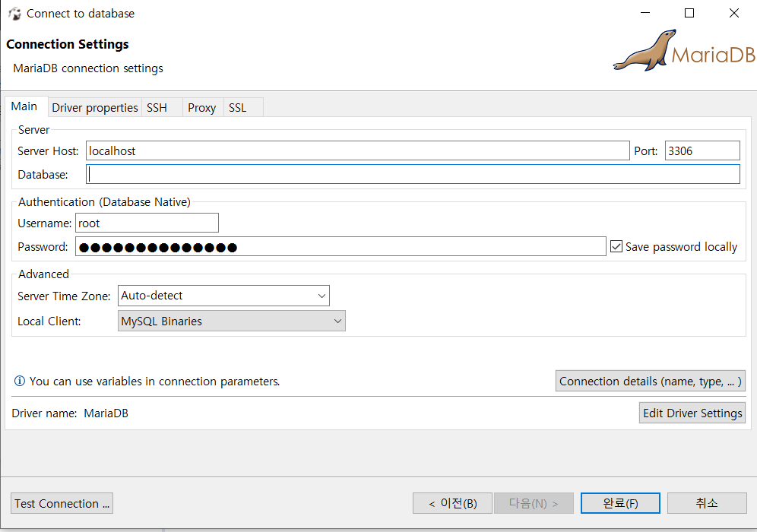
Task: Click the Database input field
Action: (413, 174)
